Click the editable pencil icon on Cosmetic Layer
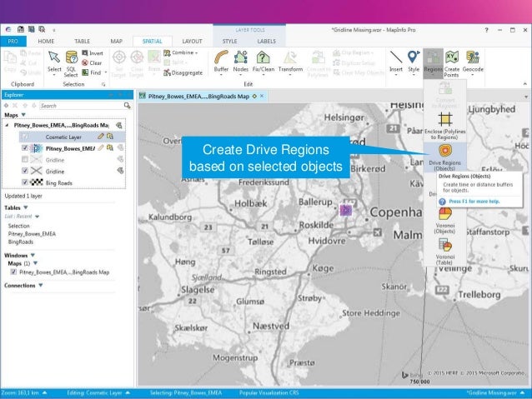This screenshot has width=532, height=399. [100, 137]
